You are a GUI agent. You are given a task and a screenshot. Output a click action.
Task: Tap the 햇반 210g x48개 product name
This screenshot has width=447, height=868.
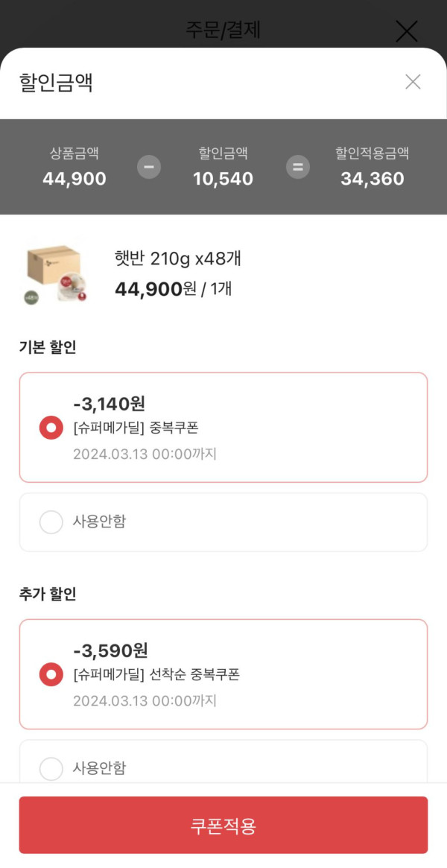coord(177,259)
